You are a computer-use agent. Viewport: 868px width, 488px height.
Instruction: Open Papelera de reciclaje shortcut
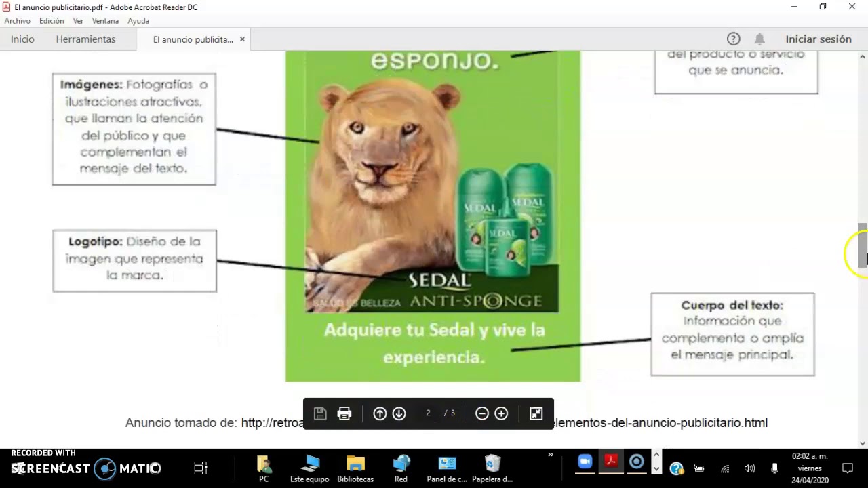(x=492, y=468)
